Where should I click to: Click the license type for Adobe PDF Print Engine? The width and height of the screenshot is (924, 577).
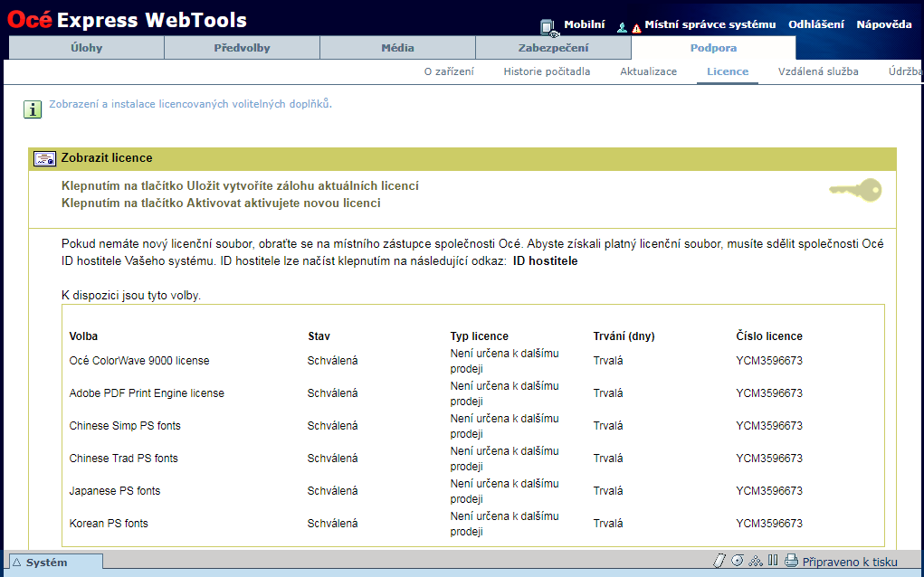pyautogui.click(x=504, y=393)
